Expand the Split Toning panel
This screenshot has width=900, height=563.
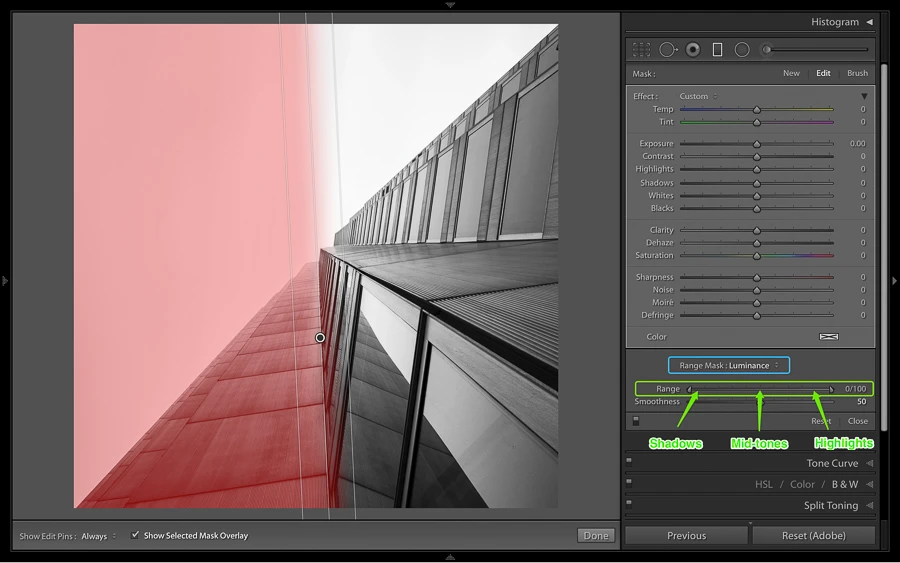pyautogui.click(x=870, y=506)
